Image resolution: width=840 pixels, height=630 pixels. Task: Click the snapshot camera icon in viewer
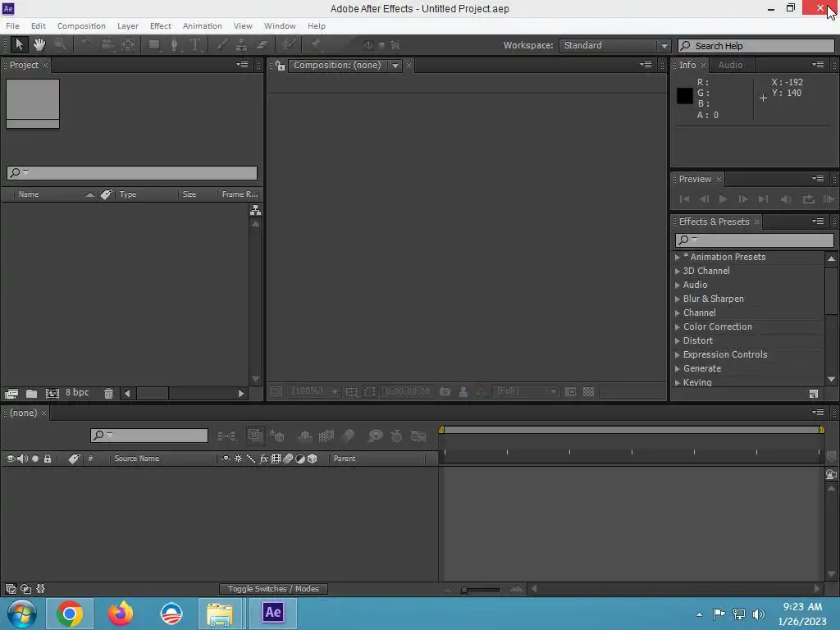(445, 391)
